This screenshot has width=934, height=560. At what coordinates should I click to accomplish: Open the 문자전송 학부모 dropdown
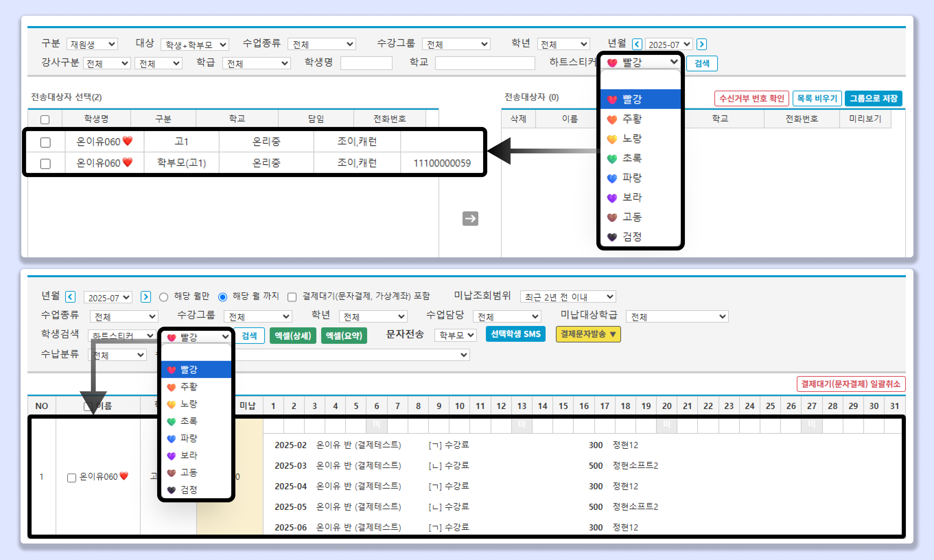[x=455, y=335]
